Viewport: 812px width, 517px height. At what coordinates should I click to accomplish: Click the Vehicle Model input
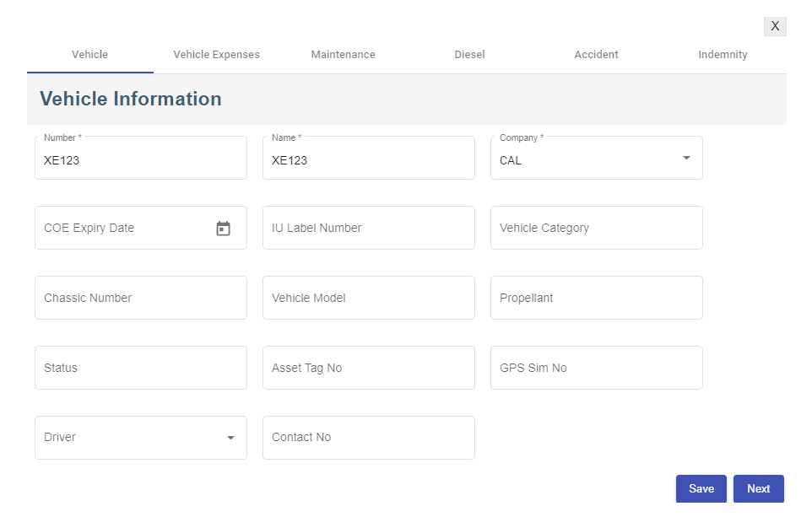(368, 299)
